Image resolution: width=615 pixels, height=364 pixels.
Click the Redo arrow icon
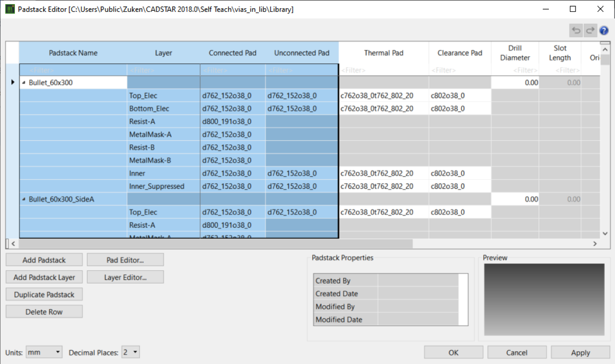click(x=590, y=30)
